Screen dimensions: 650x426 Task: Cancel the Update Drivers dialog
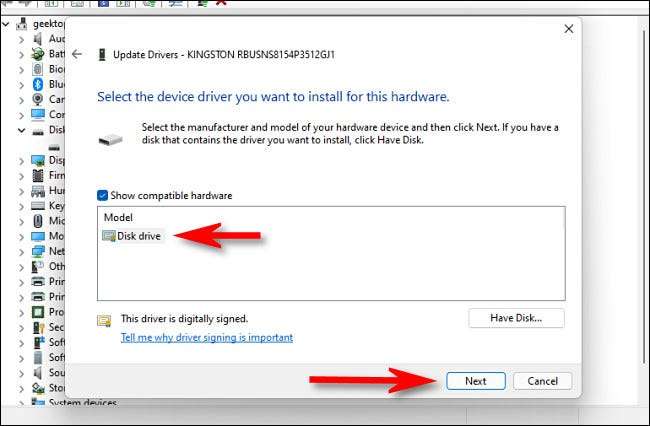(x=542, y=381)
